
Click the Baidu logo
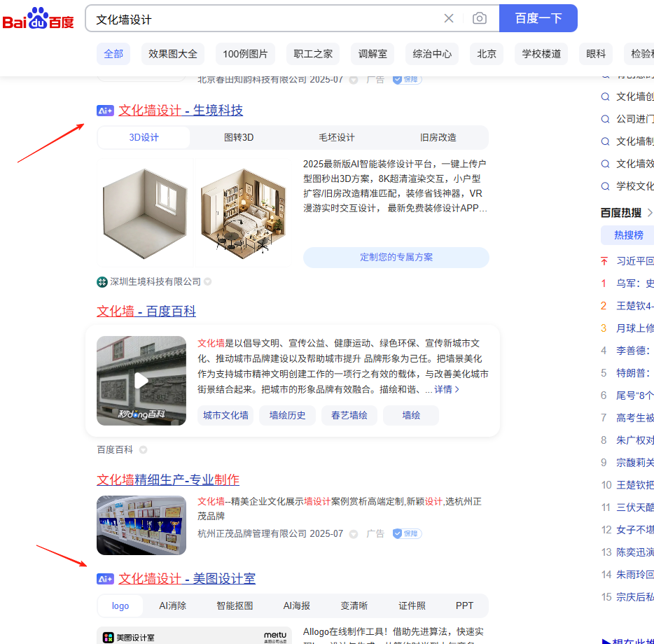38,19
